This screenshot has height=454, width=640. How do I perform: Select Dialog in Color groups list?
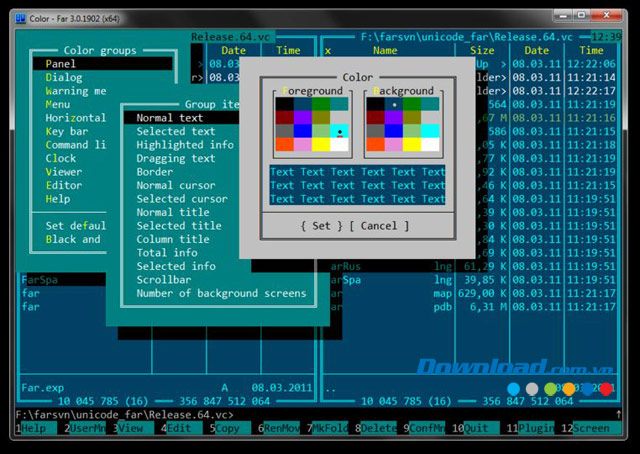(x=65, y=77)
